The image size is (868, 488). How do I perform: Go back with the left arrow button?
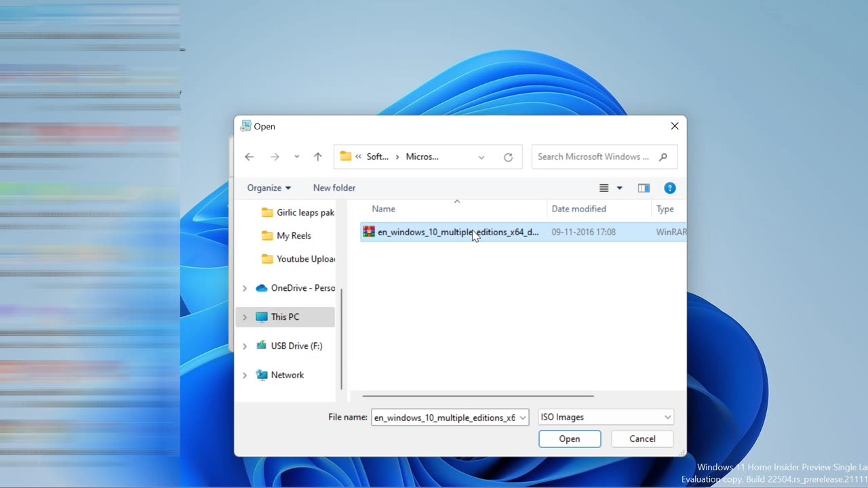[x=250, y=157]
